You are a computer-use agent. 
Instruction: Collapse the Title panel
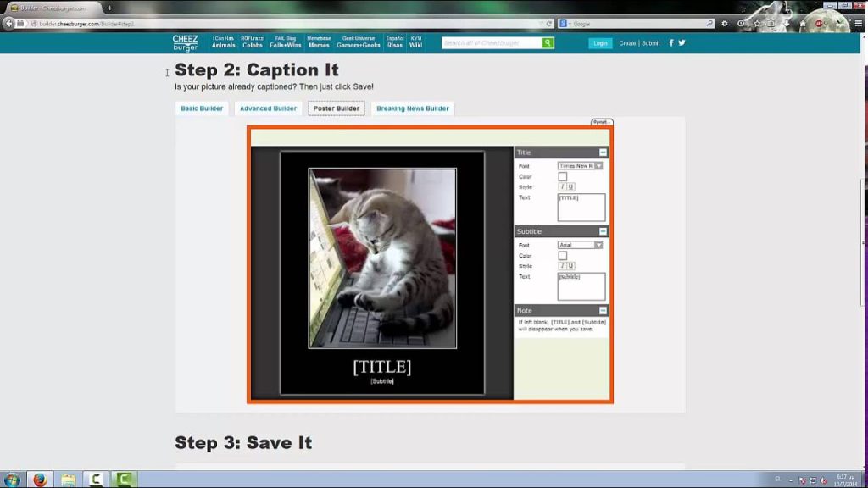(x=603, y=152)
